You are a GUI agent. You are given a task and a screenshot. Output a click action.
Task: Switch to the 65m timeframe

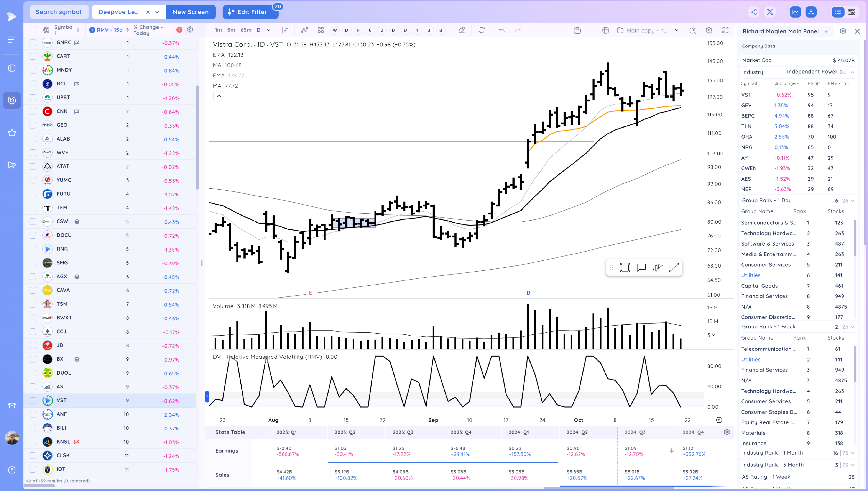tap(246, 30)
